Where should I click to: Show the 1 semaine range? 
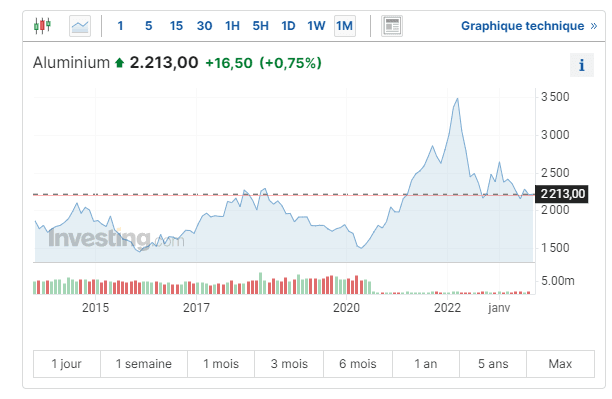click(144, 364)
